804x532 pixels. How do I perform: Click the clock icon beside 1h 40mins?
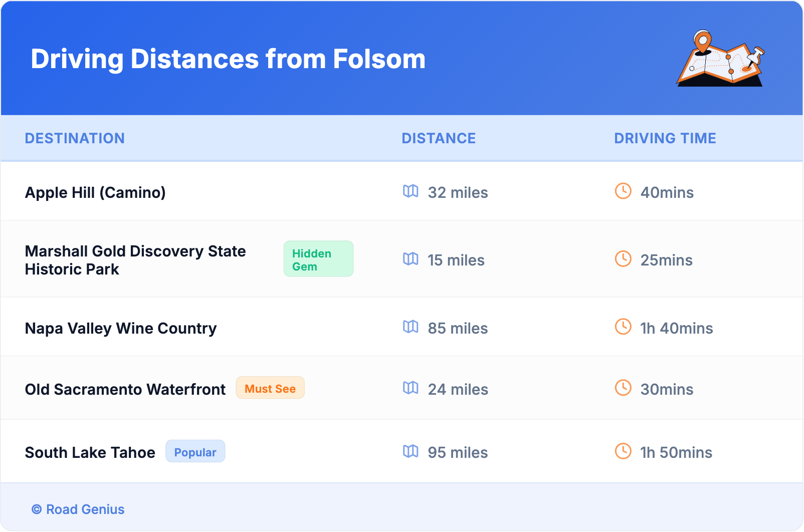623,327
